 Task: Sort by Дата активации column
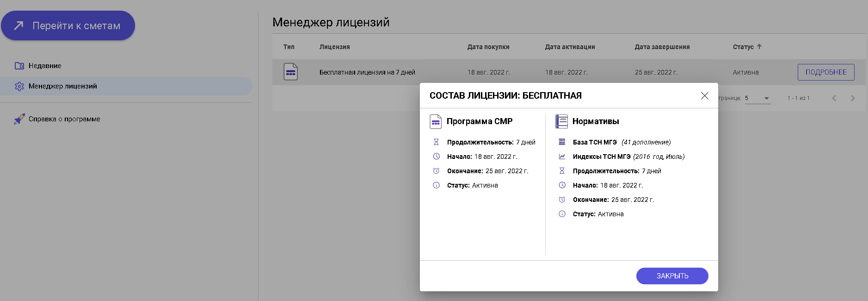570,47
